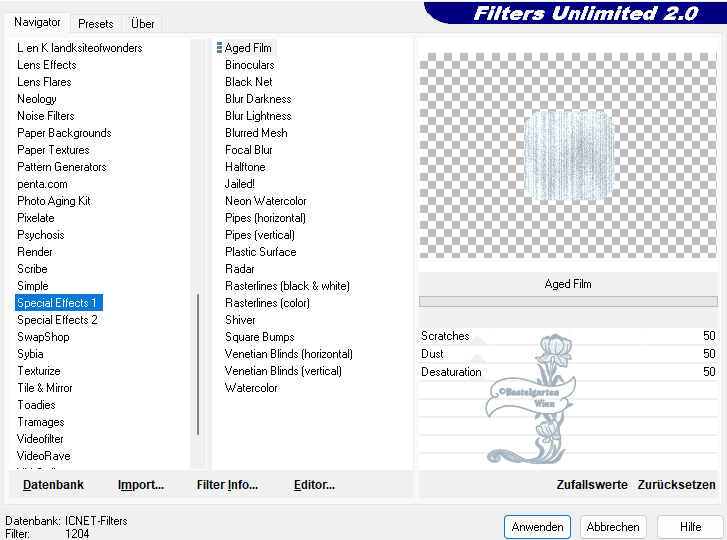
Task: Select the Psychosis category
Action: click(41, 235)
